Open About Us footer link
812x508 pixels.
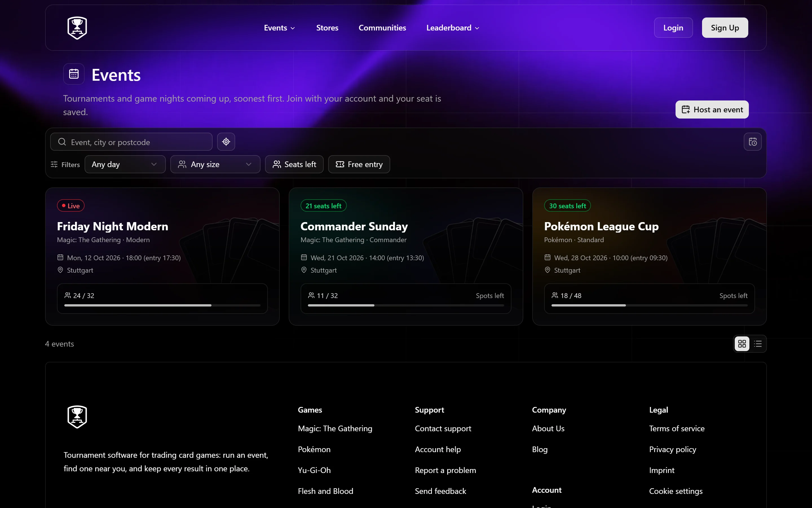[x=548, y=428]
